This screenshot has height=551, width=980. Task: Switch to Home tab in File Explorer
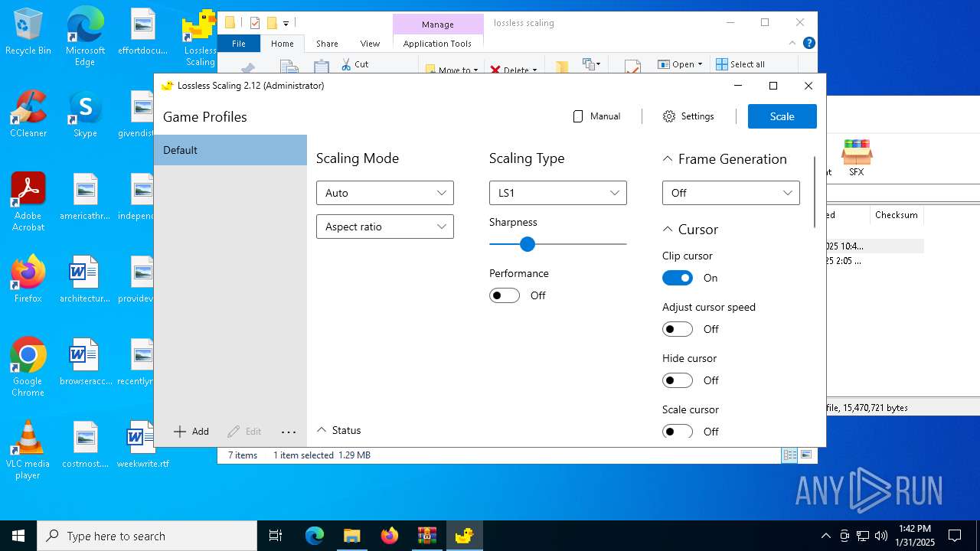click(x=283, y=44)
